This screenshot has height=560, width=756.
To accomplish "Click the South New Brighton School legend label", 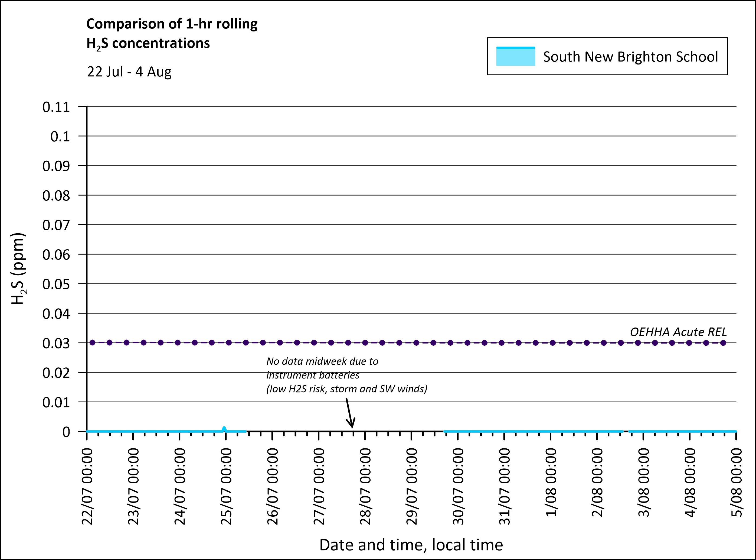I will (630, 57).
